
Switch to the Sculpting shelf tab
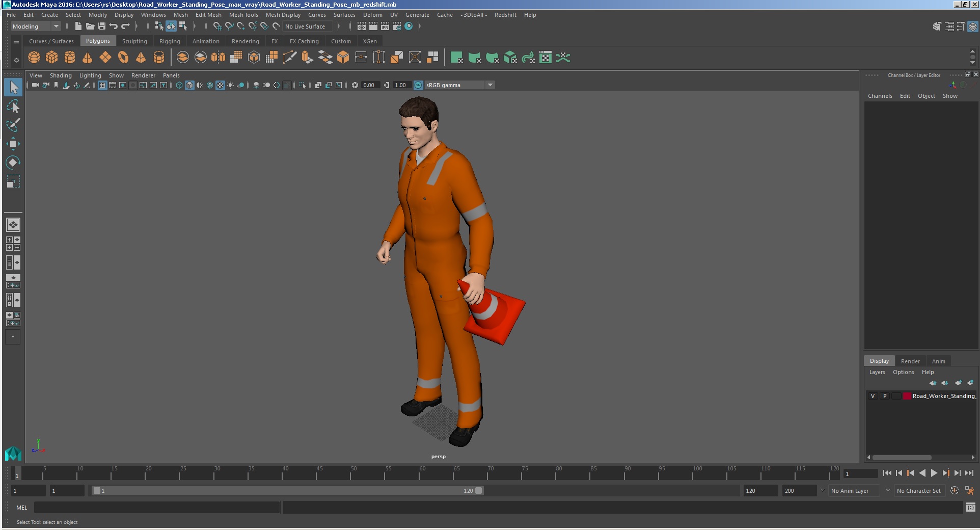134,41
